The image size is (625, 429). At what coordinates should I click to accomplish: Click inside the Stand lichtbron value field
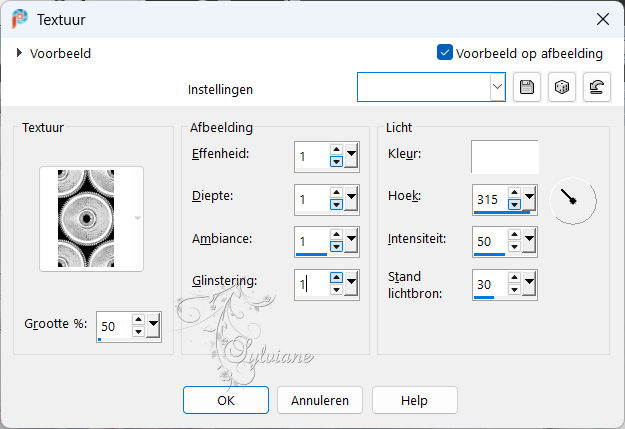tap(490, 284)
